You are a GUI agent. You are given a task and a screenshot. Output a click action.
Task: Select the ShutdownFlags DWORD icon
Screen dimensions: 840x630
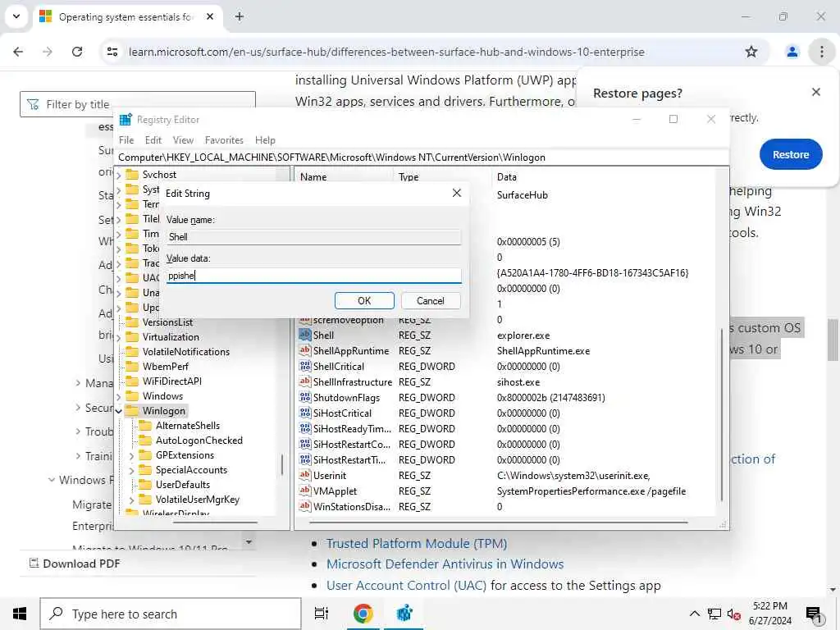click(305, 397)
